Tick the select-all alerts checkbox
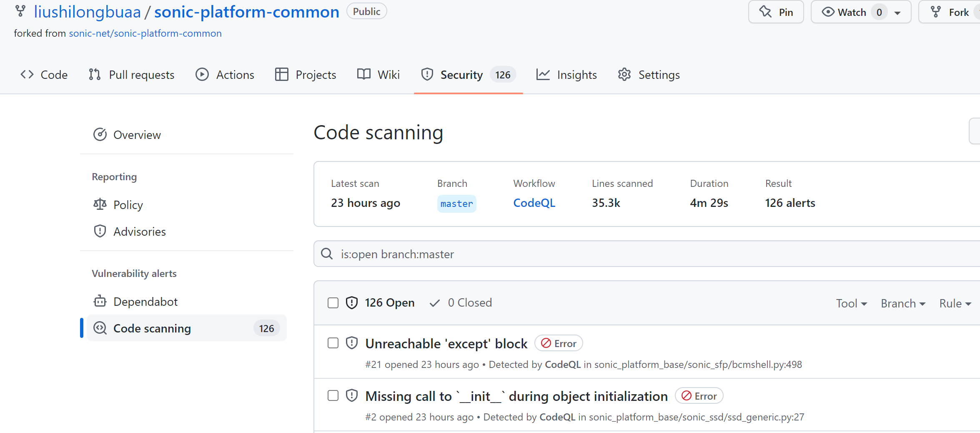The width and height of the screenshot is (980, 433). coord(333,302)
